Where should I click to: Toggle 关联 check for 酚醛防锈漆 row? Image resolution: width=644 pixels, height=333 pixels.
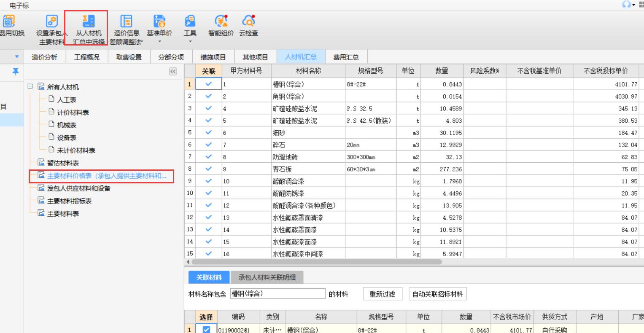209,193
